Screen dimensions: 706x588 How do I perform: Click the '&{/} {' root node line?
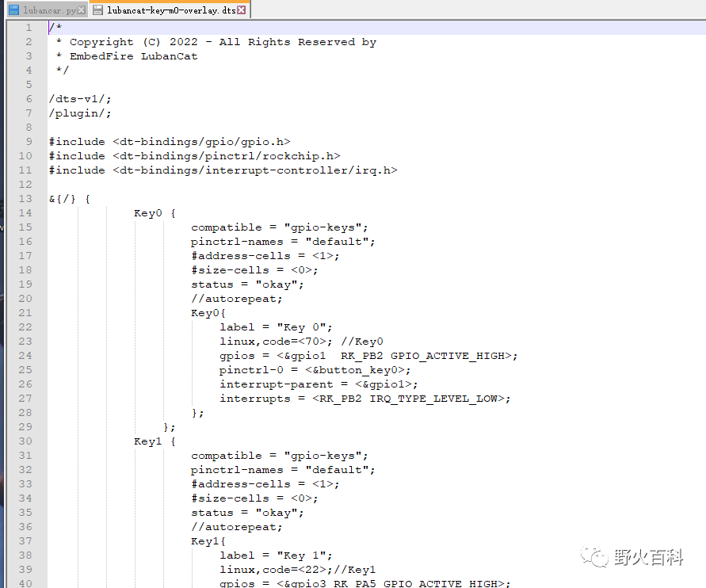pos(70,199)
